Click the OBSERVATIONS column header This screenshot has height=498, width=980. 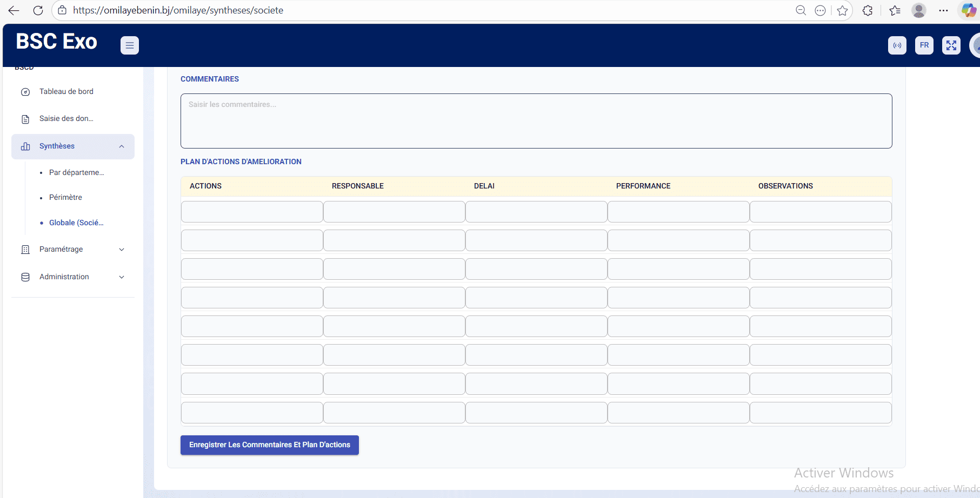pos(785,186)
